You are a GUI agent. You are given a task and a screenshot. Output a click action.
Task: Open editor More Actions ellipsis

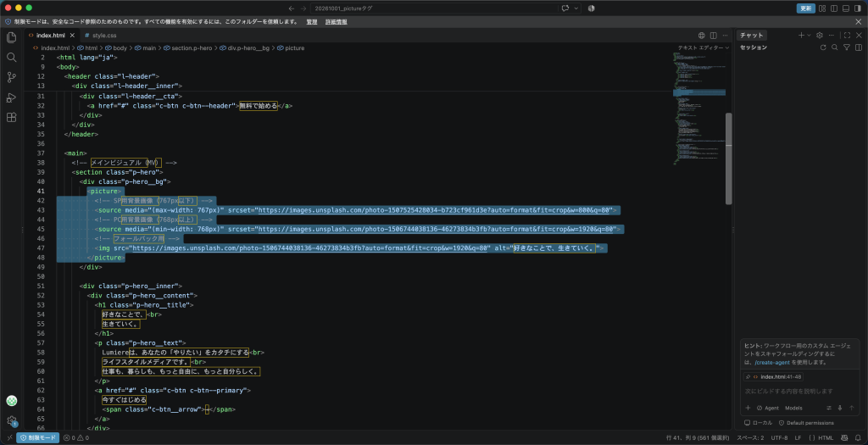pyautogui.click(x=726, y=35)
